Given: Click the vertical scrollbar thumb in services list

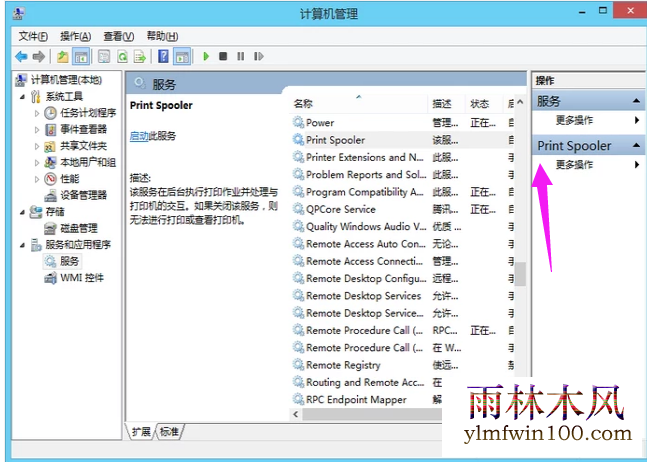Looking at the screenshot, I should click(x=520, y=274).
